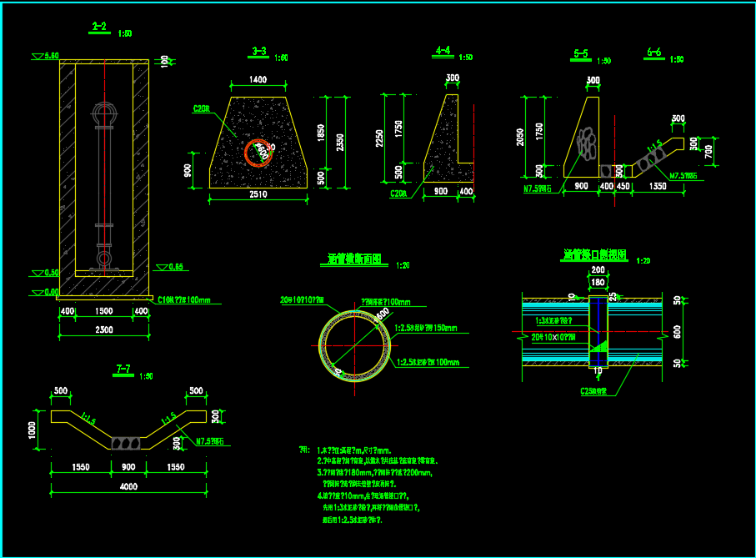Click the 1500 inner width dimension
The image size is (756, 558).
[x=104, y=311]
